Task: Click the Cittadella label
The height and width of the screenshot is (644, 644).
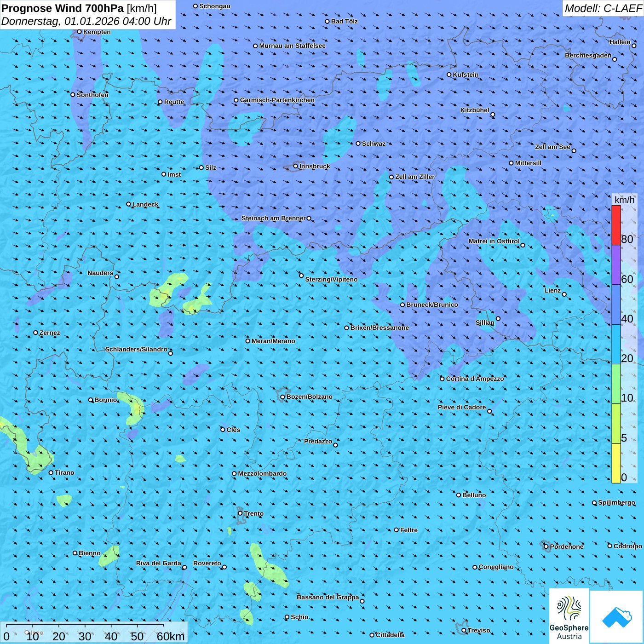Action: pyautogui.click(x=390, y=635)
